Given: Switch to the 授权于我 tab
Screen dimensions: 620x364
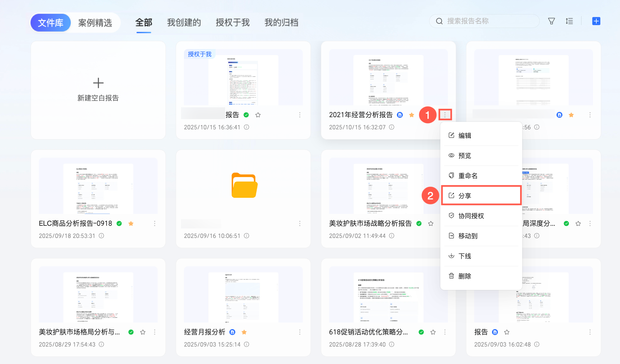Looking at the screenshot, I should [x=233, y=22].
